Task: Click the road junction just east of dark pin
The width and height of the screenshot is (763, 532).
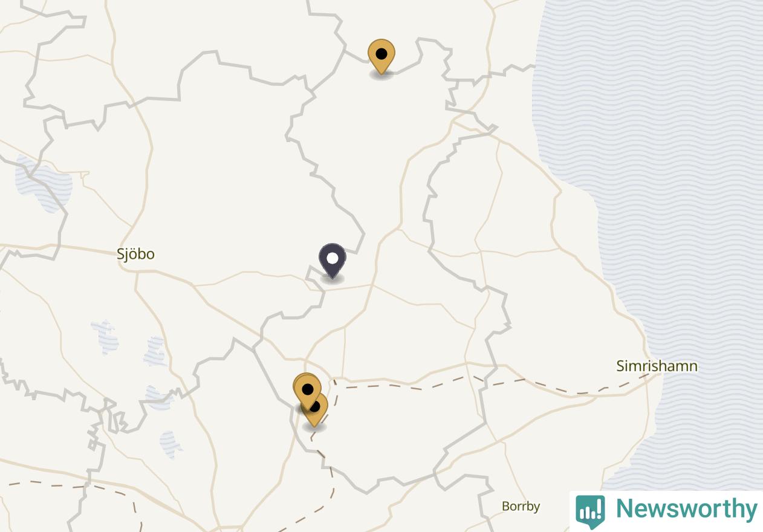Action: pyautogui.click(x=371, y=284)
